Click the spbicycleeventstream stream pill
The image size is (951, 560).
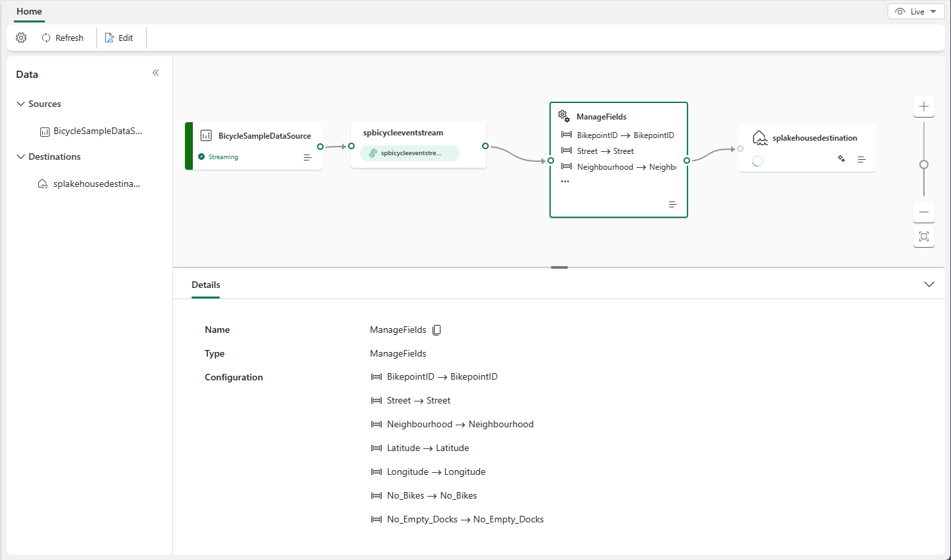409,153
